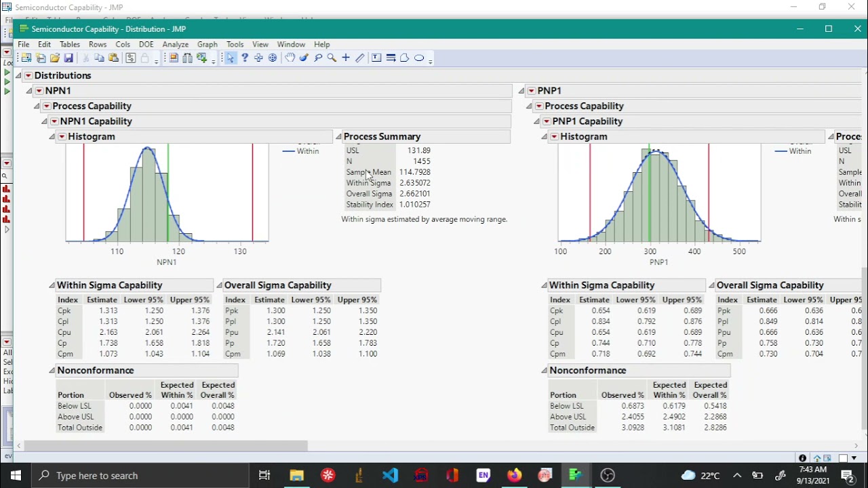
Task: Click the NPN1 Sample Mean value 114.7928
Action: (415, 172)
